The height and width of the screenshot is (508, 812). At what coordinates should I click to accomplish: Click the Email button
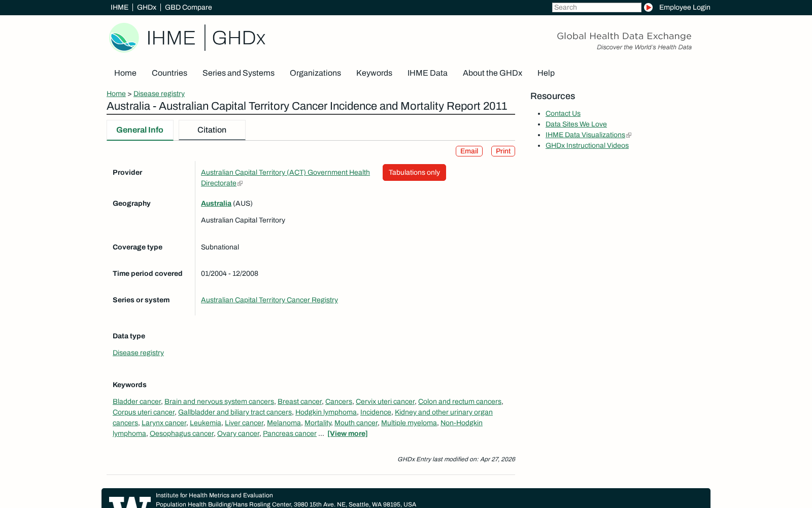[x=469, y=151]
